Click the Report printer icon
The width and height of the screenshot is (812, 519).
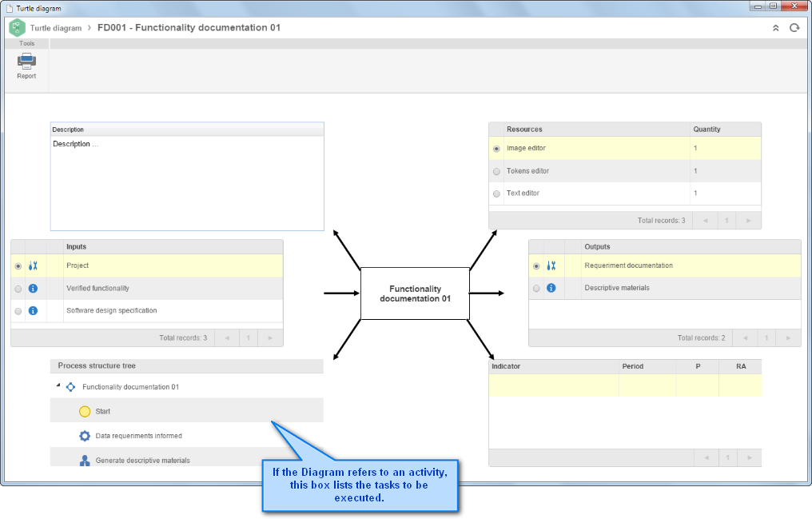point(26,61)
